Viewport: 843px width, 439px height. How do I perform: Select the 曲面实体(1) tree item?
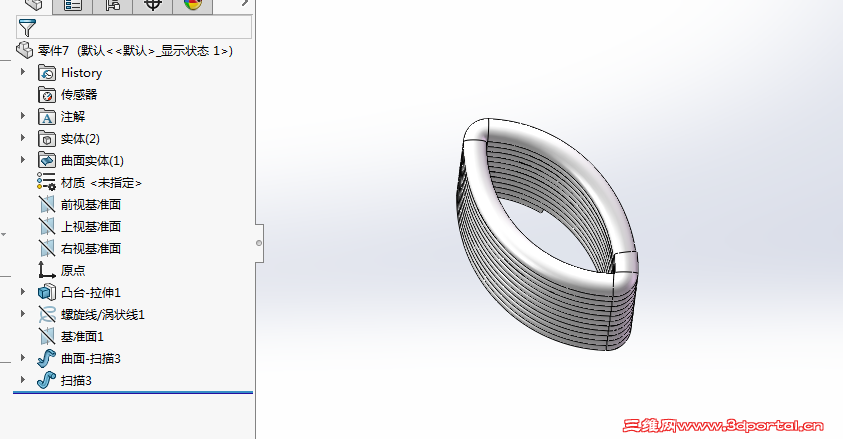(92, 161)
